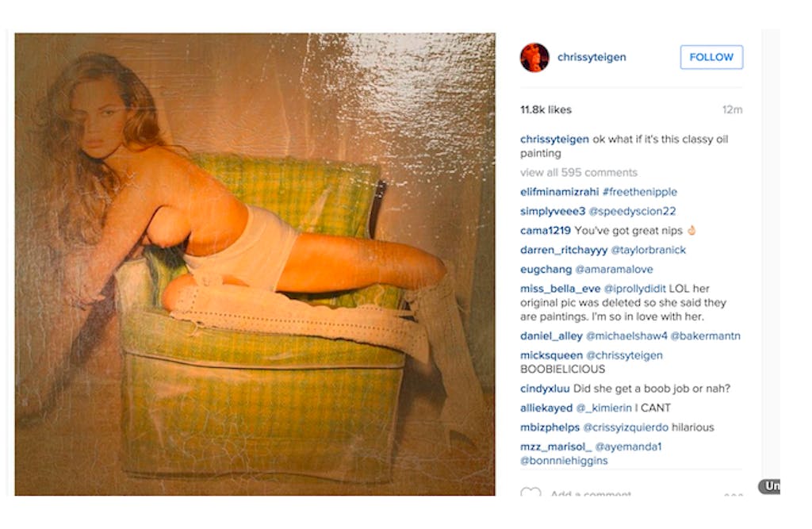Click the chrissyteigen profile avatar

click(x=534, y=58)
